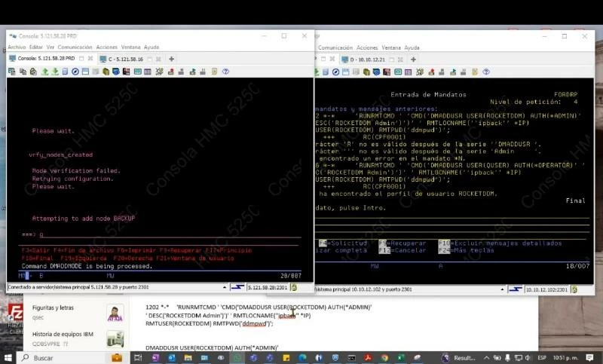This screenshot has width=603, height=364.
Task: Open help question-mark icon in right session window
Action: click(x=486, y=72)
